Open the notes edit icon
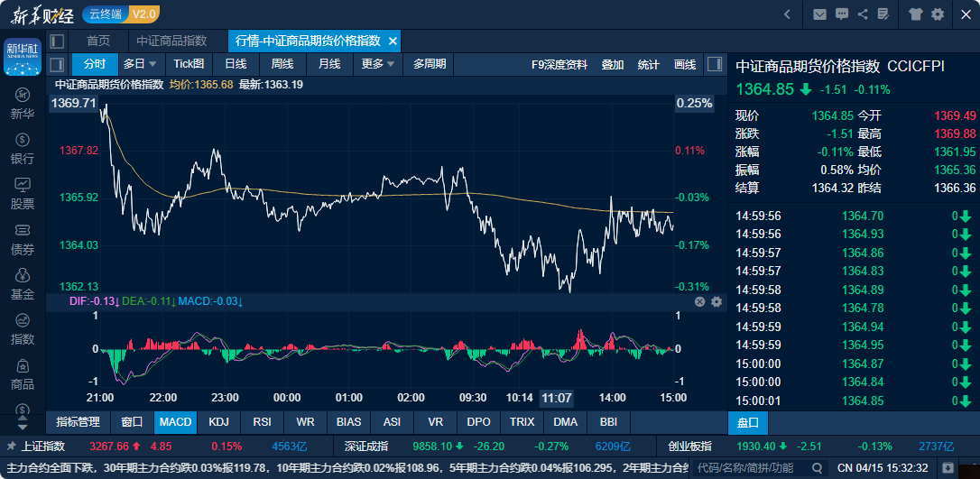Viewport: 980px width, 479px height. [x=885, y=14]
